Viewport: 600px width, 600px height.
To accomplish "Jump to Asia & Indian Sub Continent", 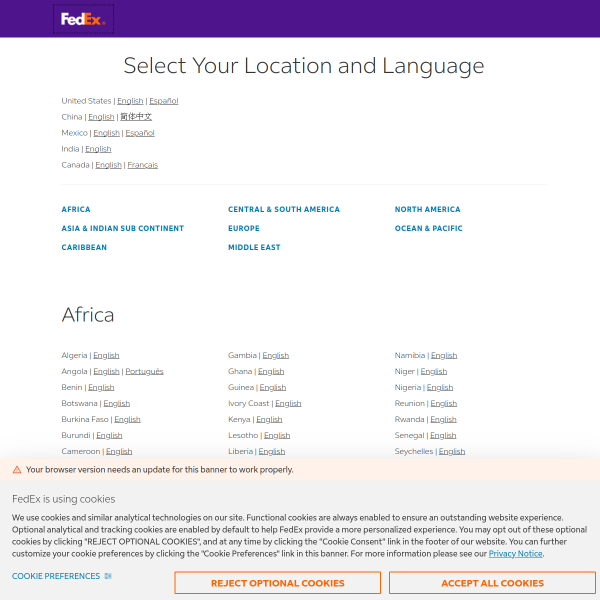I will 123,228.
